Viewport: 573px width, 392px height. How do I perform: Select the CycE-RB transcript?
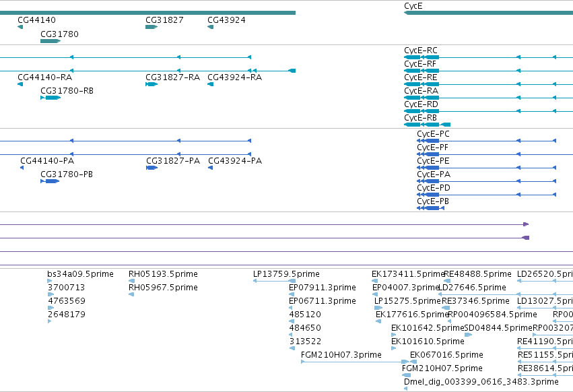click(427, 125)
